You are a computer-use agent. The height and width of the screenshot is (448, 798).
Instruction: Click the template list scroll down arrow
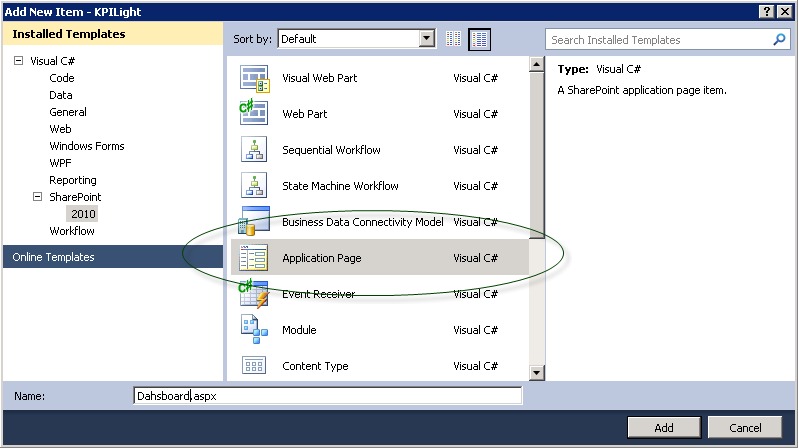536,373
